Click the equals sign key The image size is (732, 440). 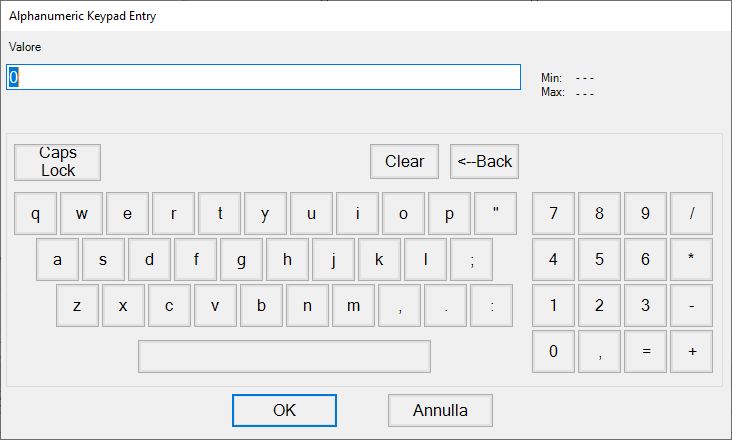pyautogui.click(x=645, y=352)
